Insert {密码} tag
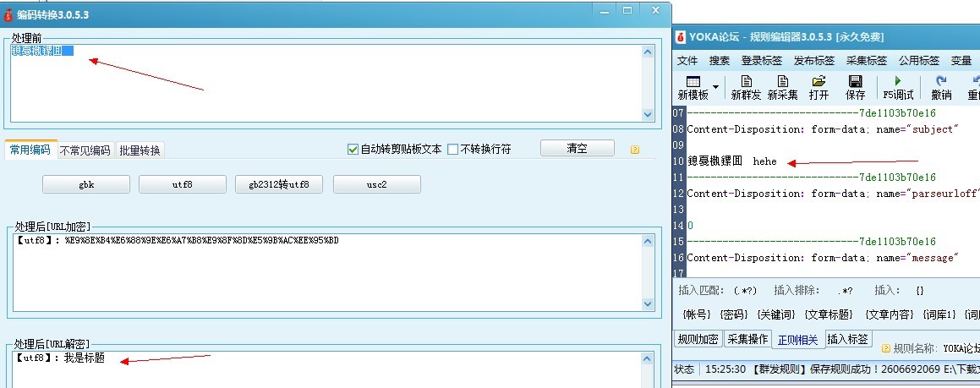 point(735,314)
